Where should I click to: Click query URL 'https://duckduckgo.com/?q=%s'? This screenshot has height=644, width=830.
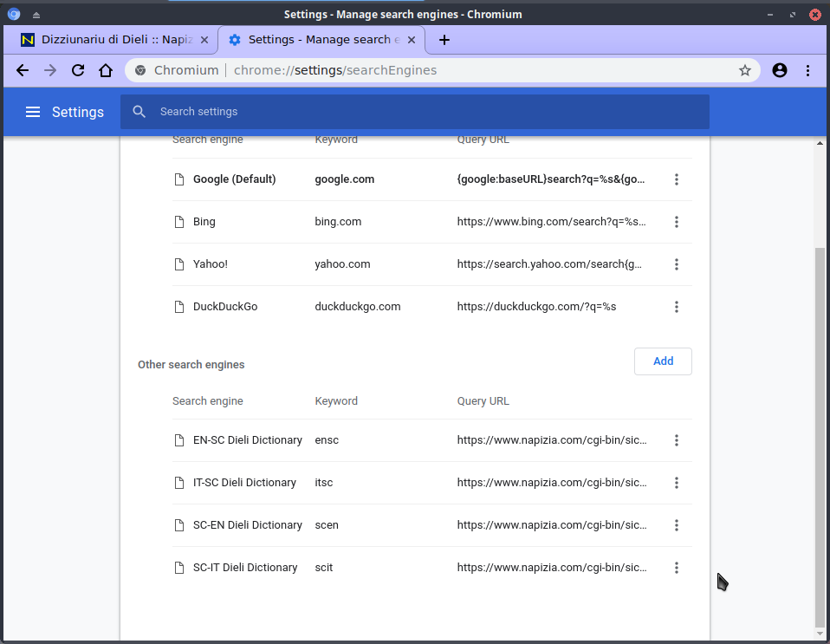point(537,307)
